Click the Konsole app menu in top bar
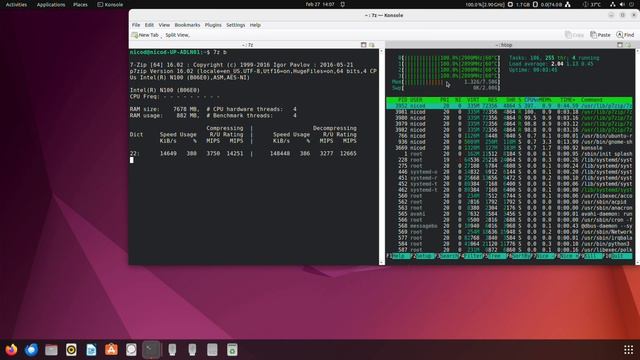The width and height of the screenshot is (640, 360). [110, 4]
